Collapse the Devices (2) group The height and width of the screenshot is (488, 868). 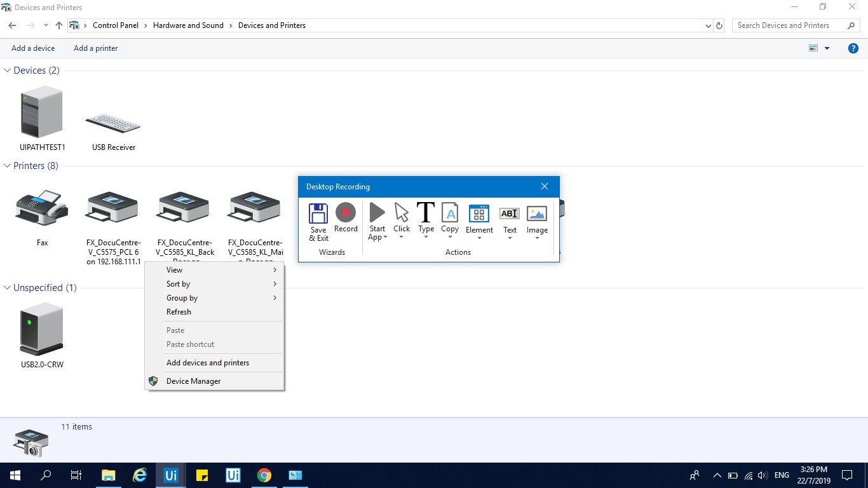(x=8, y=71)
